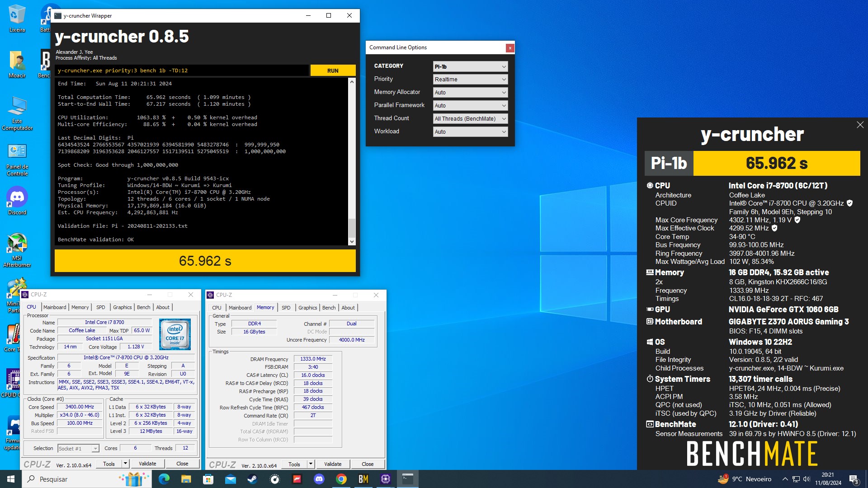
Task: Open the Moacir user folder icon
Action: (x=17, y=64)
